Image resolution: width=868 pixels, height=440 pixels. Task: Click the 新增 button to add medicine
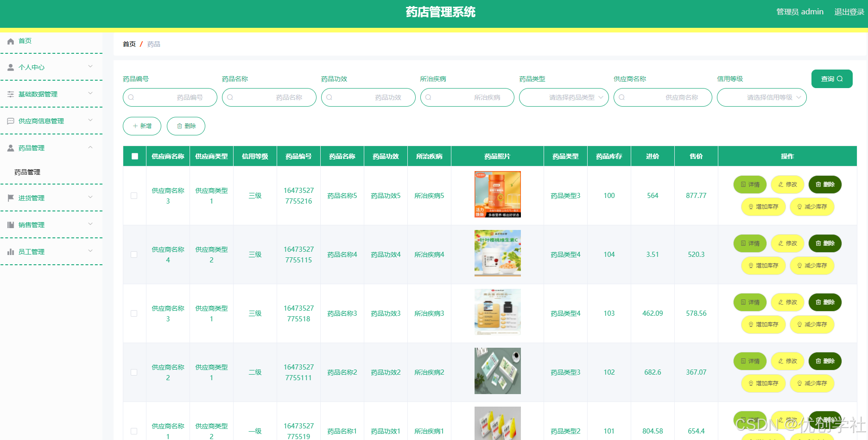(x=141, y=126)
